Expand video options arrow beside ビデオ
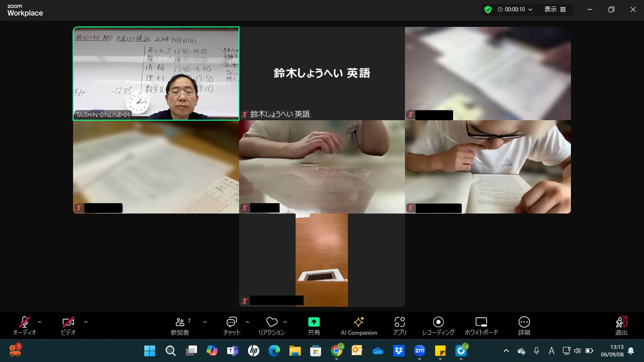 point(86,322)
